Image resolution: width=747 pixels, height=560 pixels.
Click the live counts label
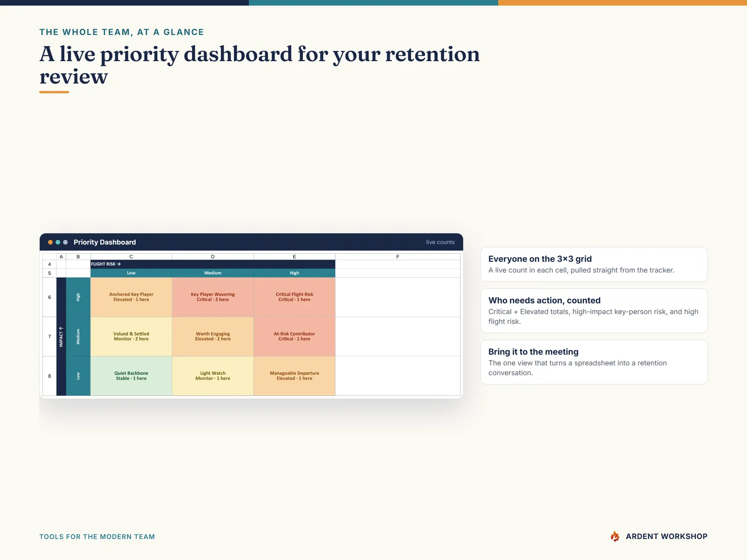tap(440, 242)
